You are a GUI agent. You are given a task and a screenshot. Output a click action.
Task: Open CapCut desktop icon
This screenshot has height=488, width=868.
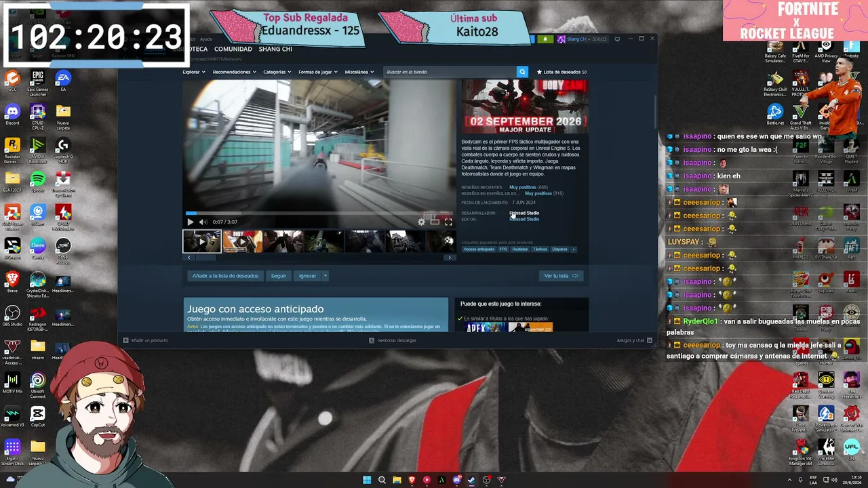38,416
